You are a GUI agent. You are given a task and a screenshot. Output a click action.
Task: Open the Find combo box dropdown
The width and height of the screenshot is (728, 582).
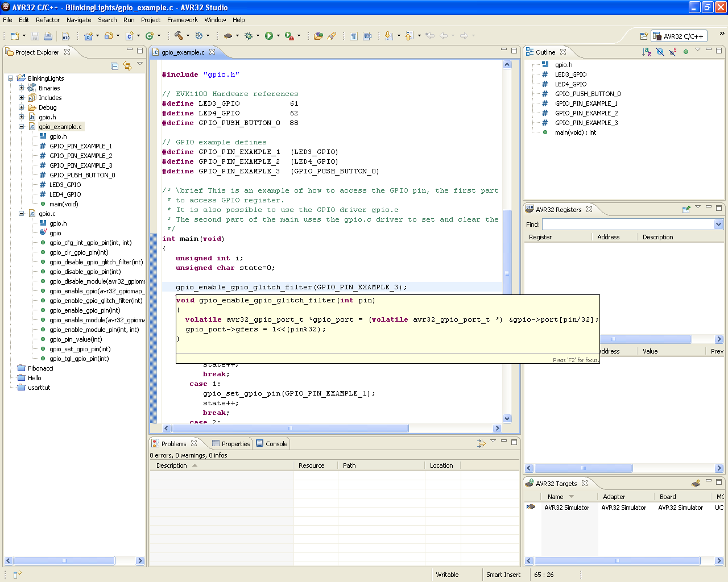click(x=718, y=225)
